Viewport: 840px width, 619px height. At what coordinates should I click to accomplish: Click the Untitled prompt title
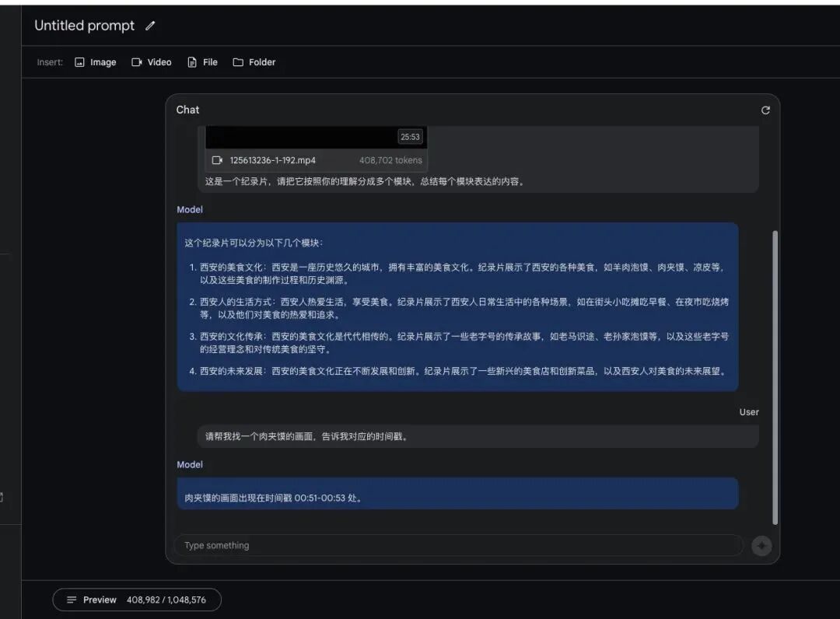pyautogui.click(x=85, y=26)
